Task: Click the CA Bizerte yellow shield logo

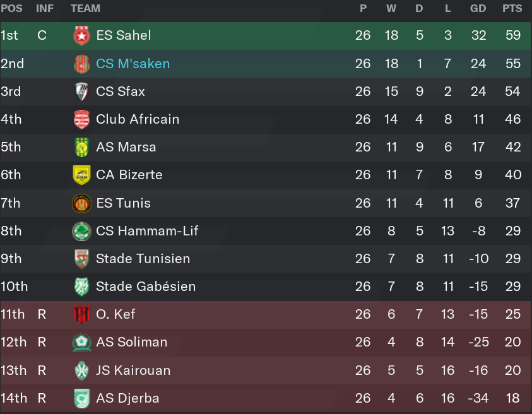Action: (81, 175)
